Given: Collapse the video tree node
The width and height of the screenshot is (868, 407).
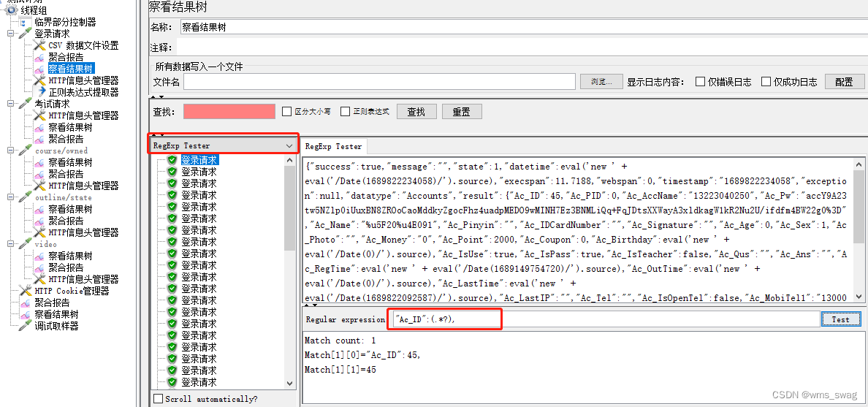Looking at the screenshot, I should point(10,243).
